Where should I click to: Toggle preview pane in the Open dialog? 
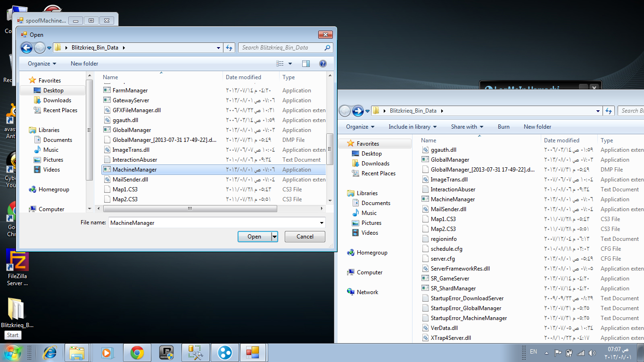(306, 64)
